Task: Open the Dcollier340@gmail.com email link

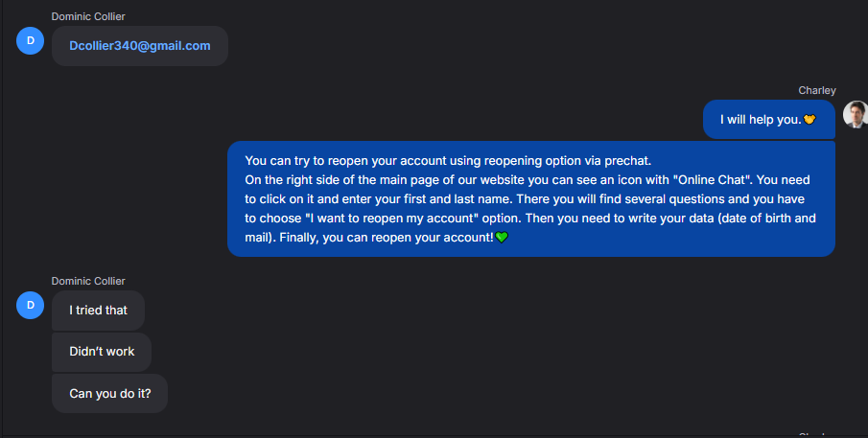Action: click(x=140, y=46)
